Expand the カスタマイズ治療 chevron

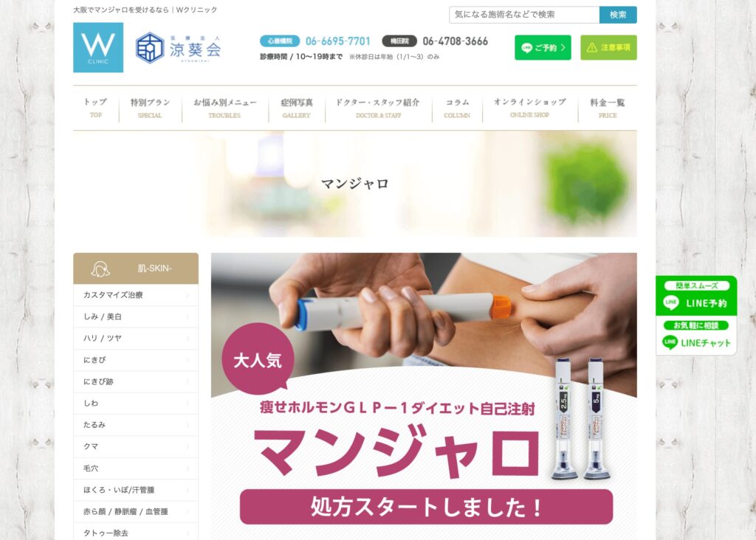click(x=188, y=295)
